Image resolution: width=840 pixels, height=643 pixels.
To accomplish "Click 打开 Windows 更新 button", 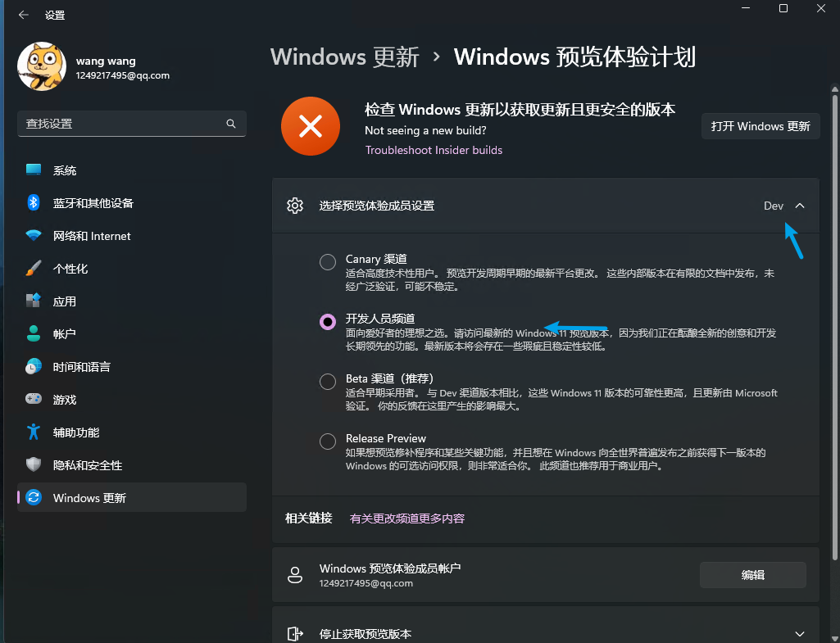I will pyautogui.click(x=761, y=126).
